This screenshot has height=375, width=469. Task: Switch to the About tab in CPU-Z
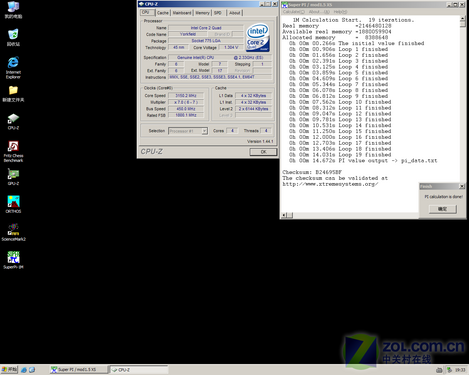point(235,13)
